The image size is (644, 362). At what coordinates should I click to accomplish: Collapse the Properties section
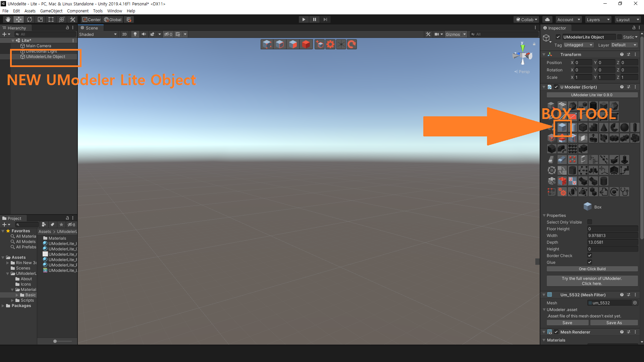544,216
